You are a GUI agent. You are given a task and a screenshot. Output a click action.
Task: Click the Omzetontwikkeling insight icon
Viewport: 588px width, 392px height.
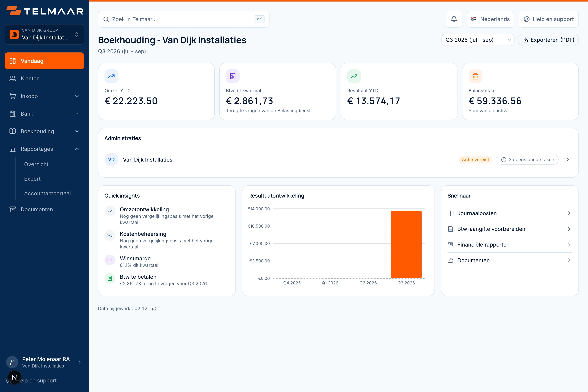point(110,211)
